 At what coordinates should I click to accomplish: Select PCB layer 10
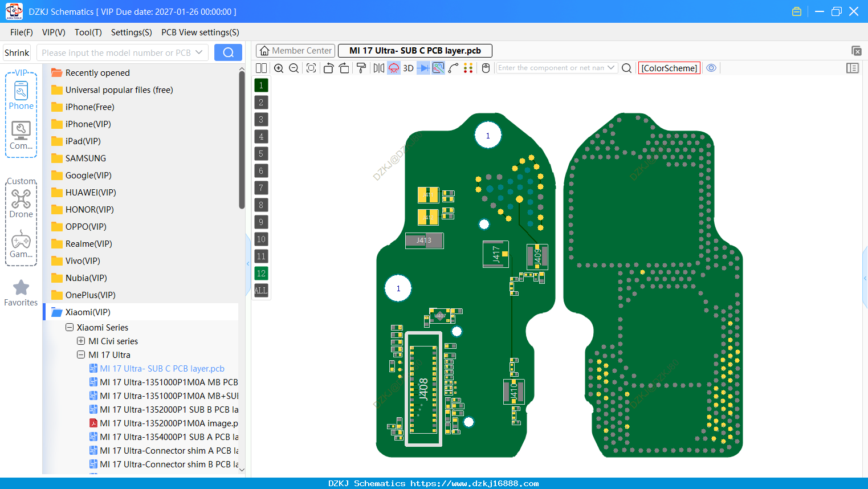point(261,239)
